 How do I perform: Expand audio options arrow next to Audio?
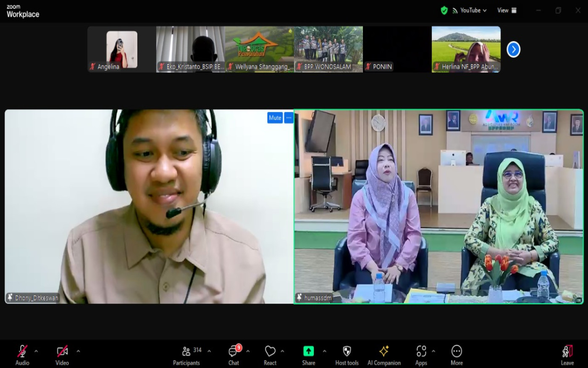[36, 351]
